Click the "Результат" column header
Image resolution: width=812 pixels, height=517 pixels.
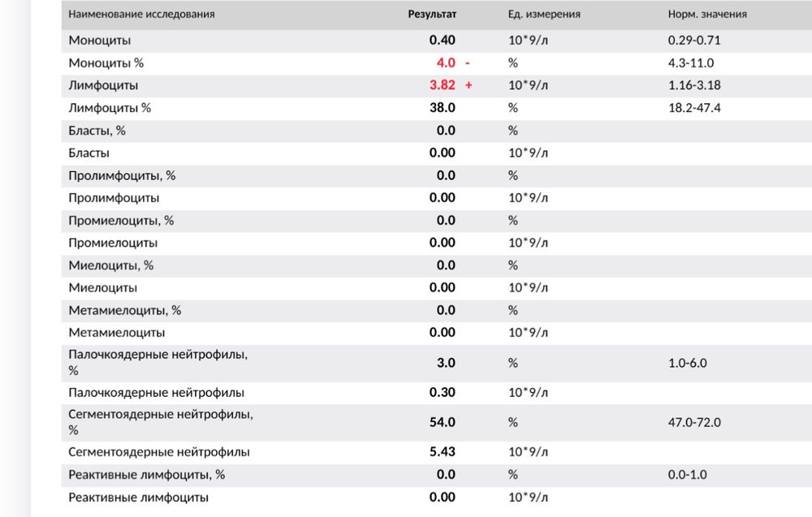(432, 15)
